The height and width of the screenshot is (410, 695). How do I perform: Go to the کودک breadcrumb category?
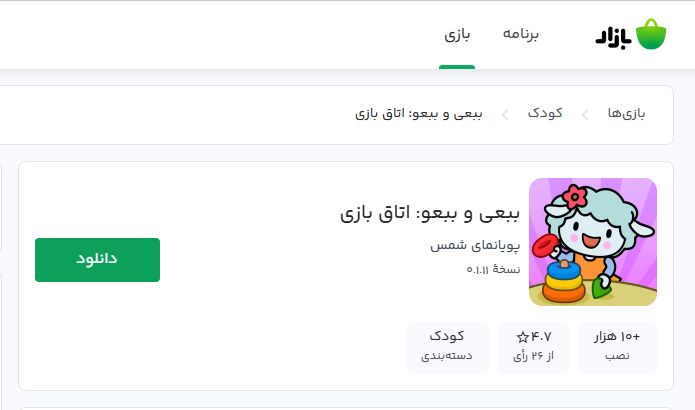click(x=545, y=113)
